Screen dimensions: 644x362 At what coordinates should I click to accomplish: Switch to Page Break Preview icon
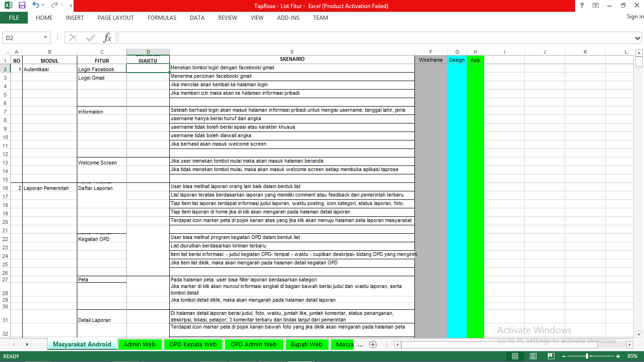[551, 356]
